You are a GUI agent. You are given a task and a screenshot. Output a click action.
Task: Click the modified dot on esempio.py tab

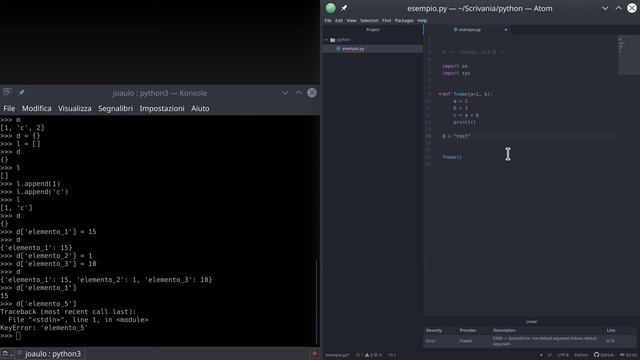click(x=506, y=29)
